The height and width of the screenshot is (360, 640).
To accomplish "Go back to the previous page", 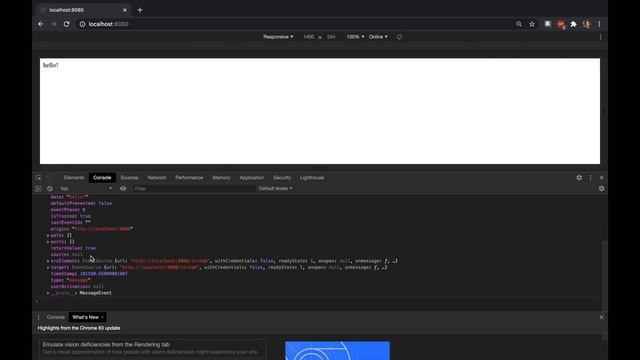I will click(41, 24).
